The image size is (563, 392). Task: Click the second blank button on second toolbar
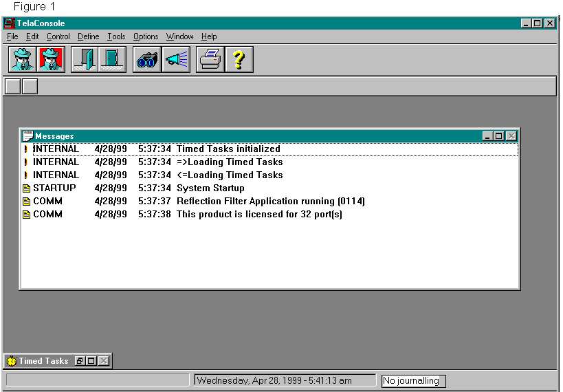pos(30,87)
